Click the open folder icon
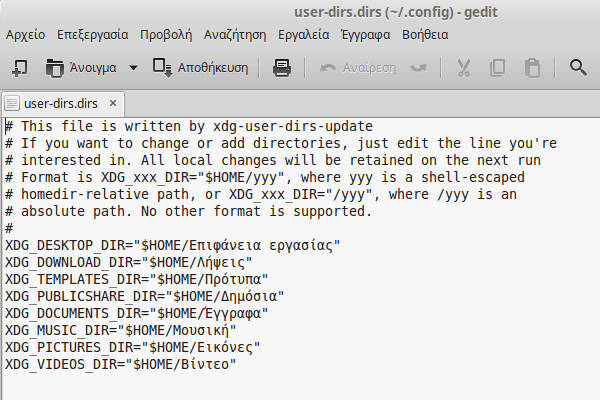 tap(55, 68)
